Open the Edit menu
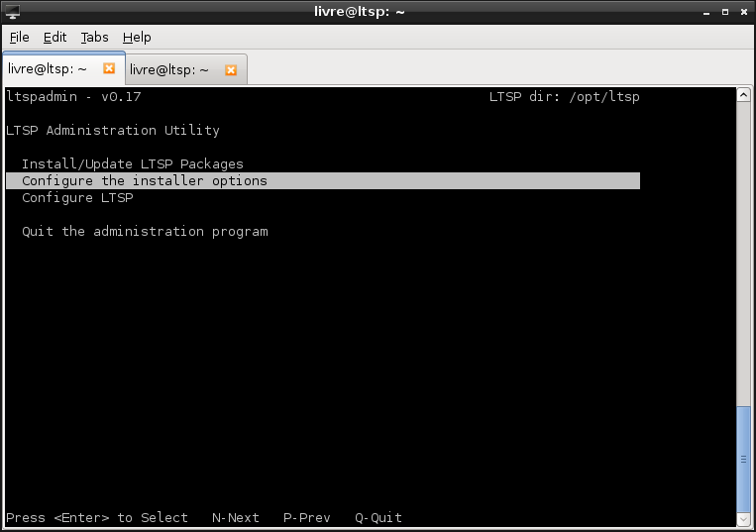Viewport: 756px width, 532px height. [x=54, y=37]
